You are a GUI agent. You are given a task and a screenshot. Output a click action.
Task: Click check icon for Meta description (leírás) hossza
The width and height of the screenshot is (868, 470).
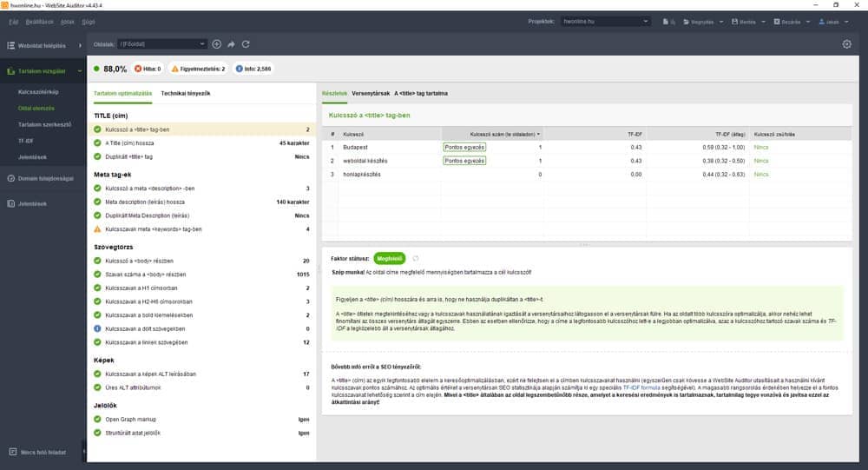point(97,202)
